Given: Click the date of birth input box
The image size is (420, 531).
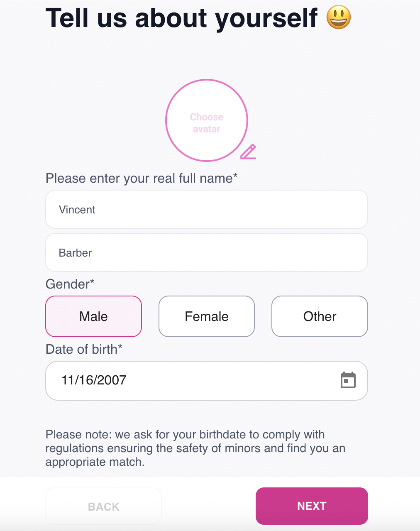Looking at the screenshot, I should [x=207, y=381].
